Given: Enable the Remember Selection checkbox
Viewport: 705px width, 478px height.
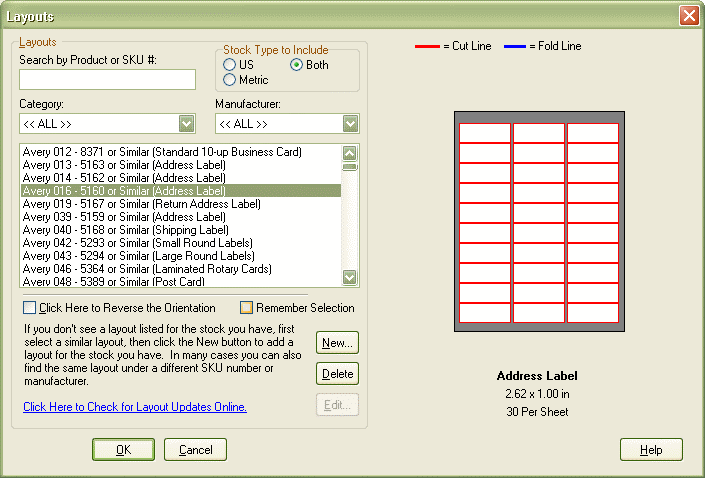Looking at the screenshot, I should [246, 308].
